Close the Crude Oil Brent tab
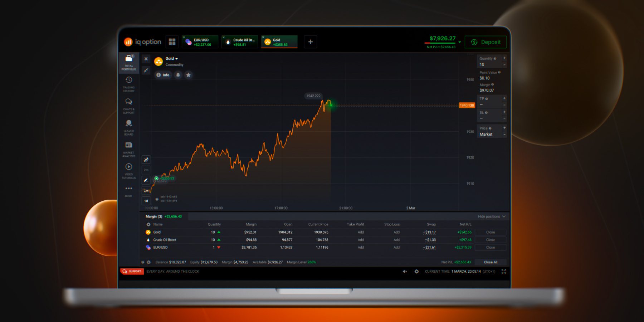 tap(224, 37)
